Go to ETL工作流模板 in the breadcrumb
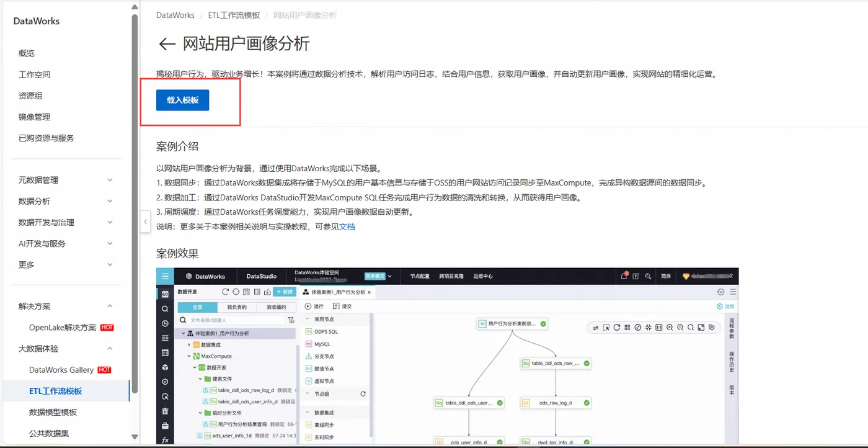Screen dimensions: 868x448 coord(234,15)
